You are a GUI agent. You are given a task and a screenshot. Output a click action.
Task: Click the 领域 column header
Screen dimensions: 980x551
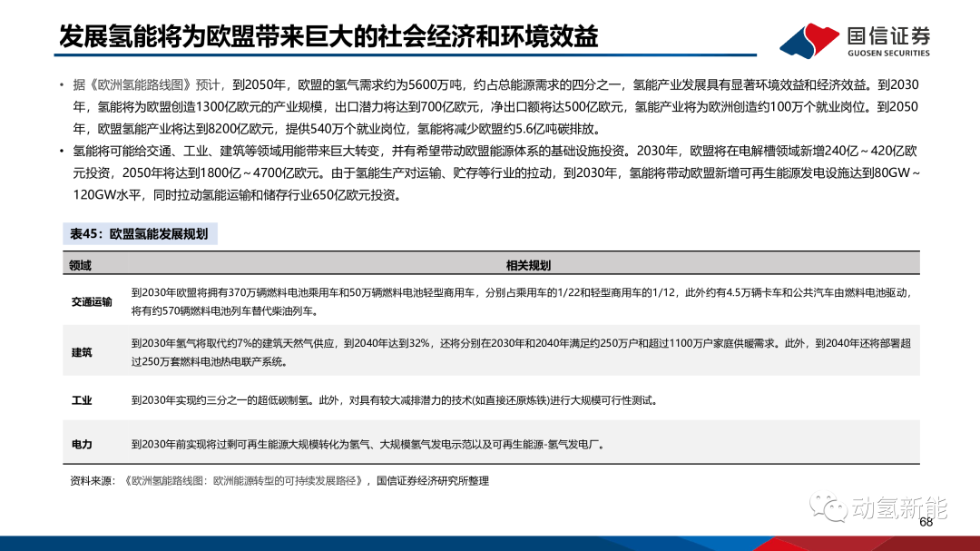[x=80, y=265]
